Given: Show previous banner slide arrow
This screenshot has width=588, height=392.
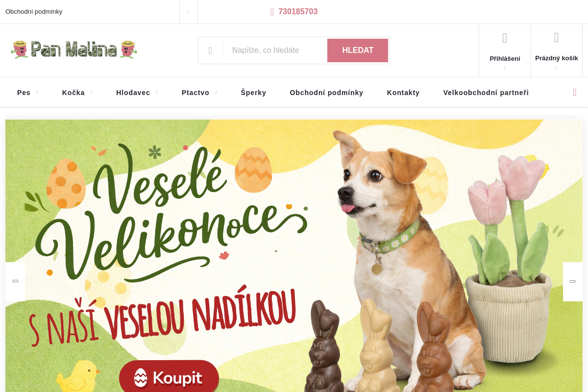Looking at the screenshot, I should pos(15,281).
